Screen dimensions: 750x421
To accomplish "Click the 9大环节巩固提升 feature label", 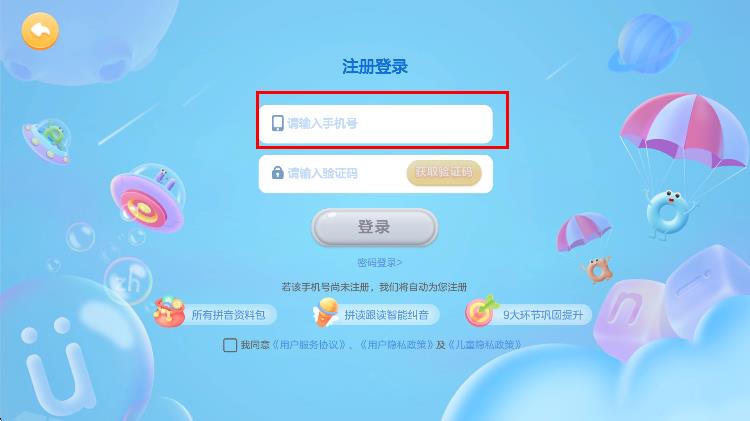I will [543, 315].
